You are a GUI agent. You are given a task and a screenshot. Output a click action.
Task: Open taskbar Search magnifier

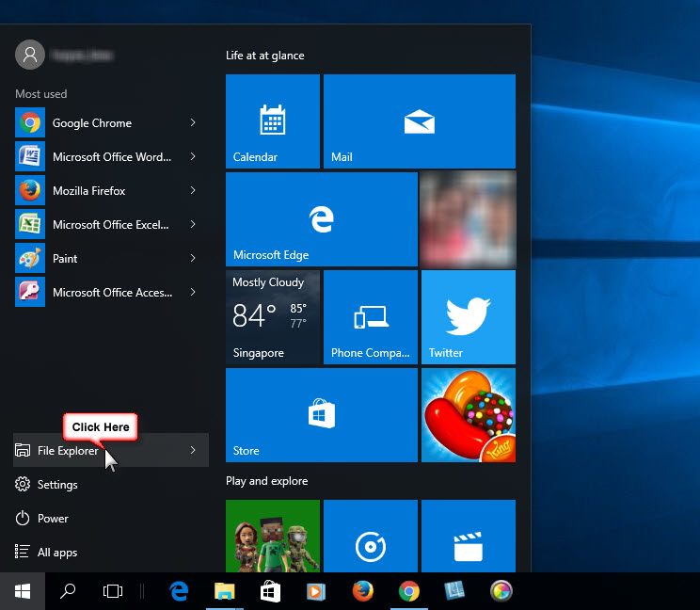point(68,591)
